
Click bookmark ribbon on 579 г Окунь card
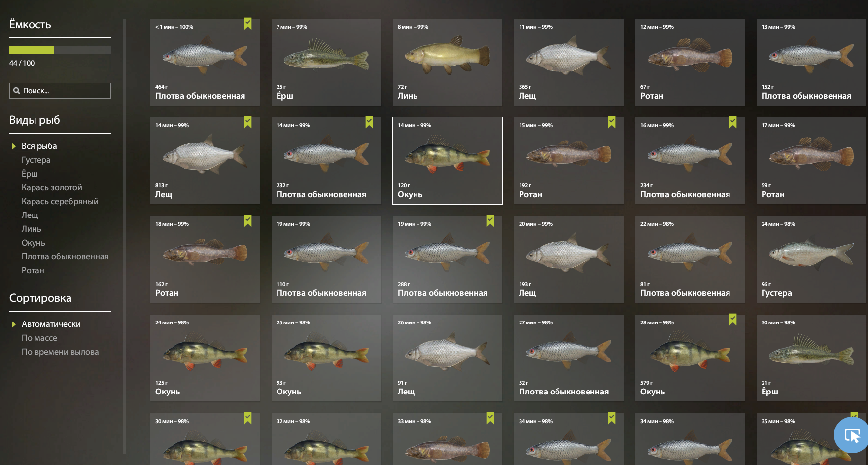(733, 320)
